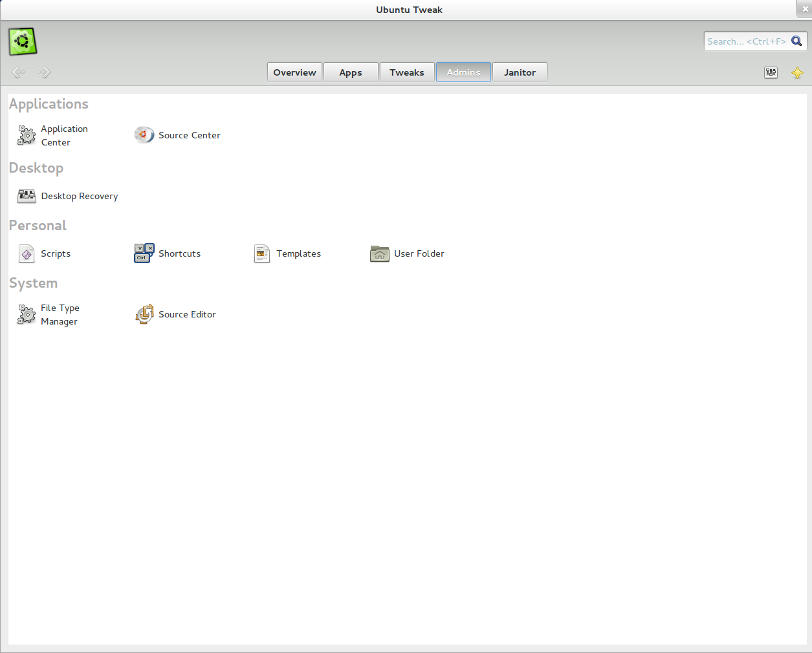Click the System section heading
The width and height of the screenshot is (812, 653).
point(33,283)
